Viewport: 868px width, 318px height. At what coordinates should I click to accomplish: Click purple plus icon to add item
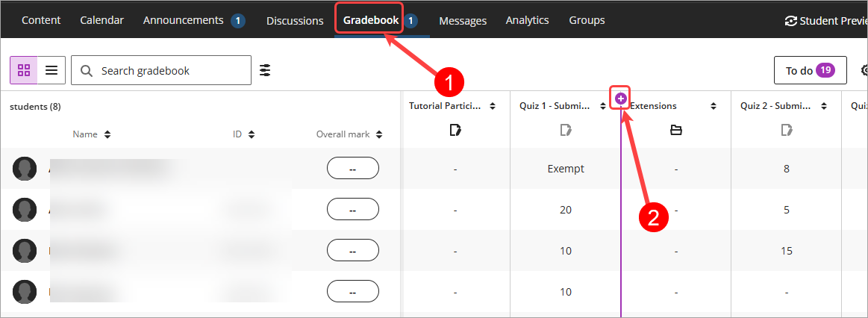click(x=620, y=99)
